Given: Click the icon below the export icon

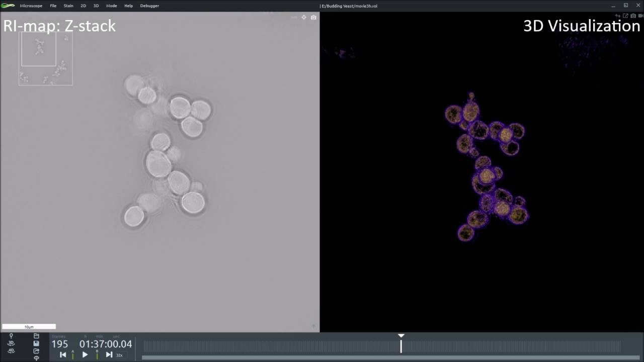Looking at the screenshot, I should pos(36,358).
